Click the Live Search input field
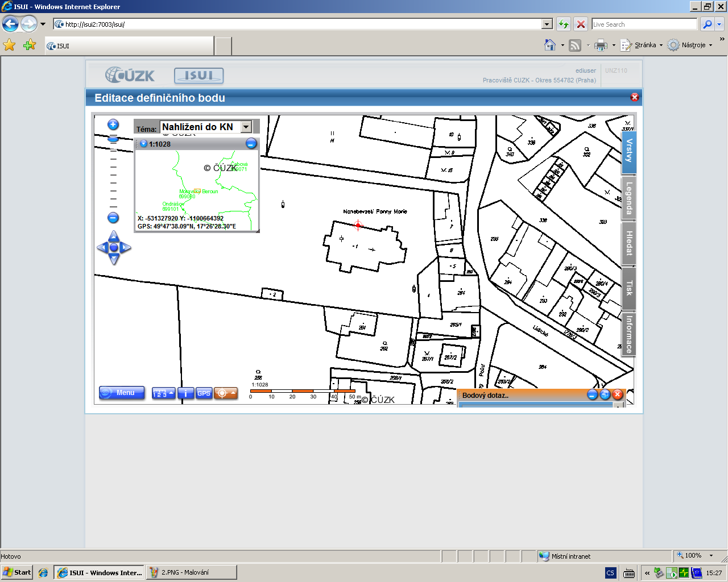The image size is (728, 582). click(644, 24)
